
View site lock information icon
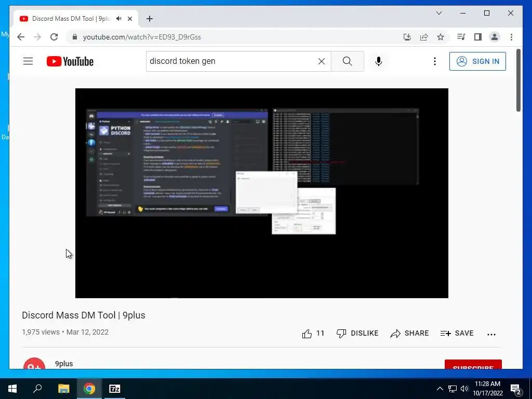[75, 37]
